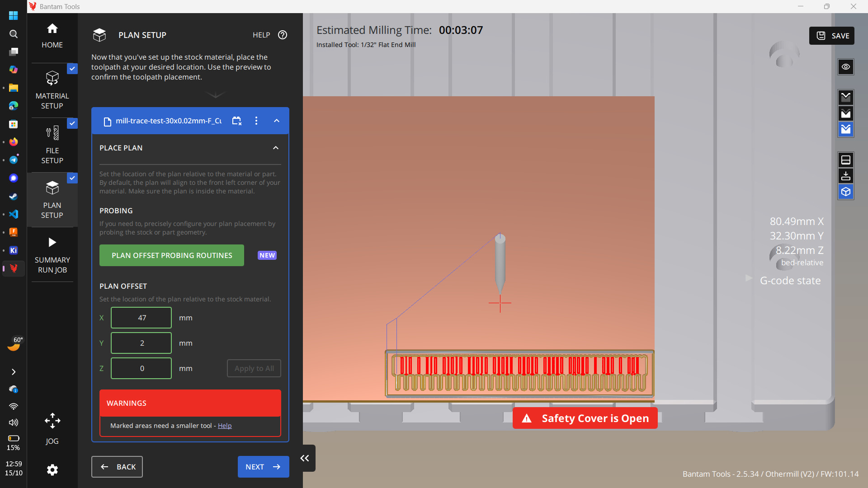Open Windows Start menu

[14, 16]
